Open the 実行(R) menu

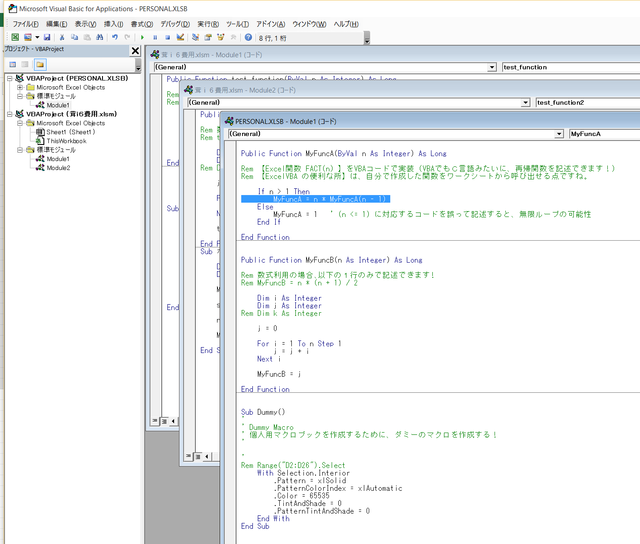(x=208, y=24)
